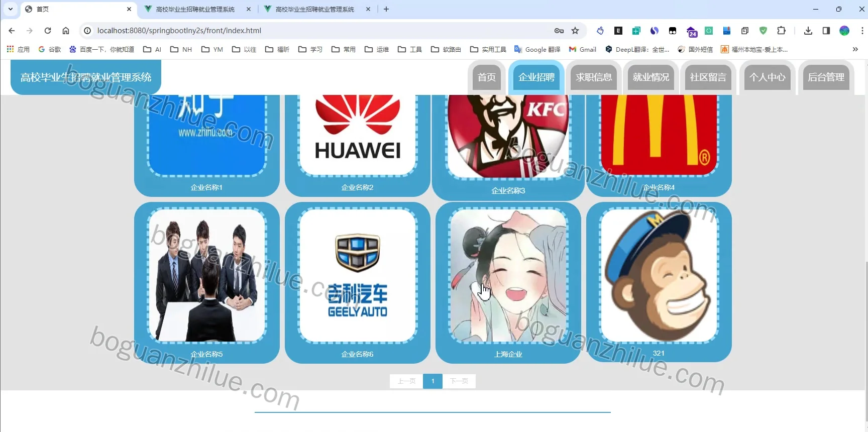
Task: Bookmark this page with the star icon
Action: (x=575, y=31)
